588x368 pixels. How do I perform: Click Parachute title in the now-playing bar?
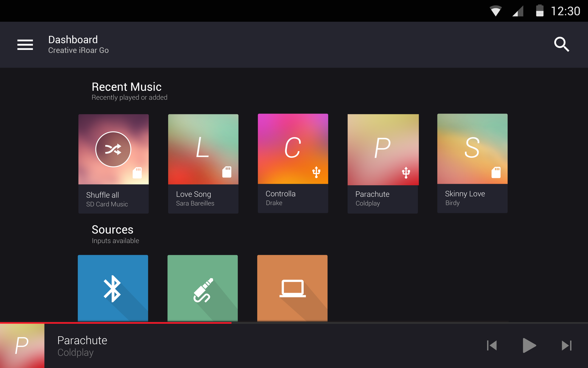point(82,340)
